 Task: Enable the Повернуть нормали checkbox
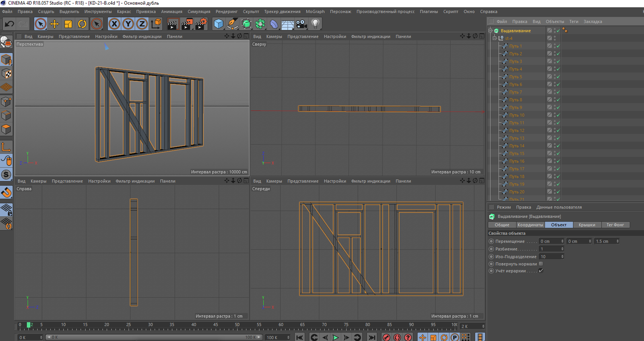point(541,264)
